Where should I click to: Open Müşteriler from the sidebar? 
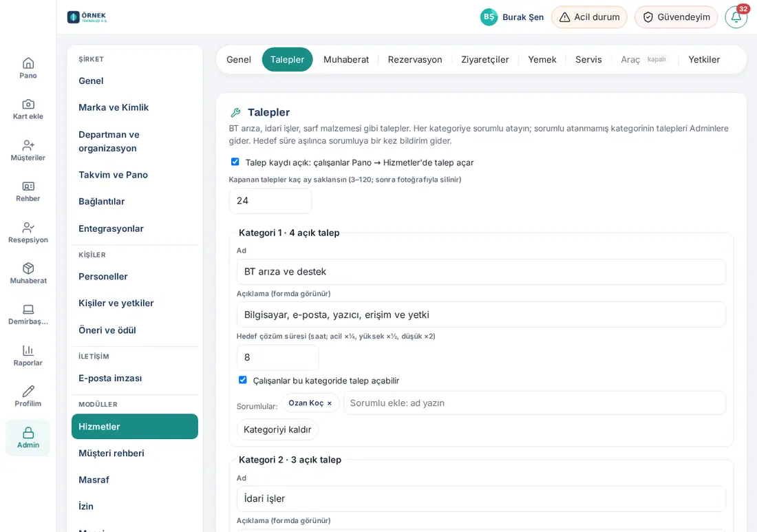(x=28, y=150)
